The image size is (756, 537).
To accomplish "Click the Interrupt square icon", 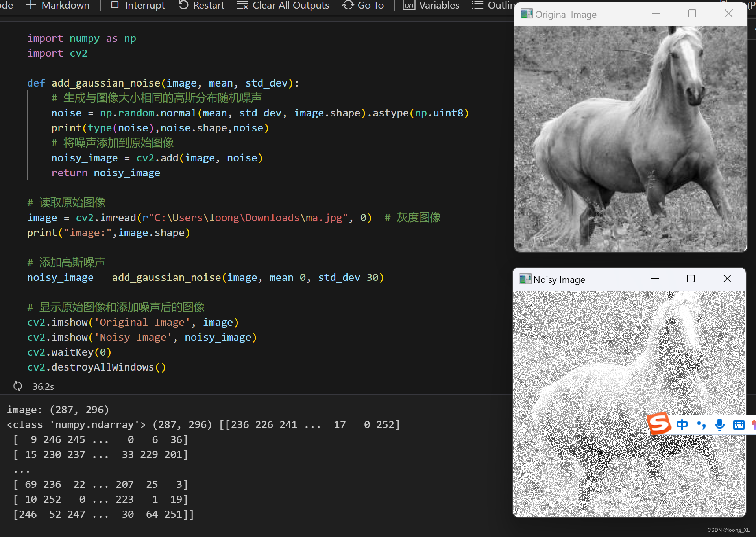I will pos(115,5).
